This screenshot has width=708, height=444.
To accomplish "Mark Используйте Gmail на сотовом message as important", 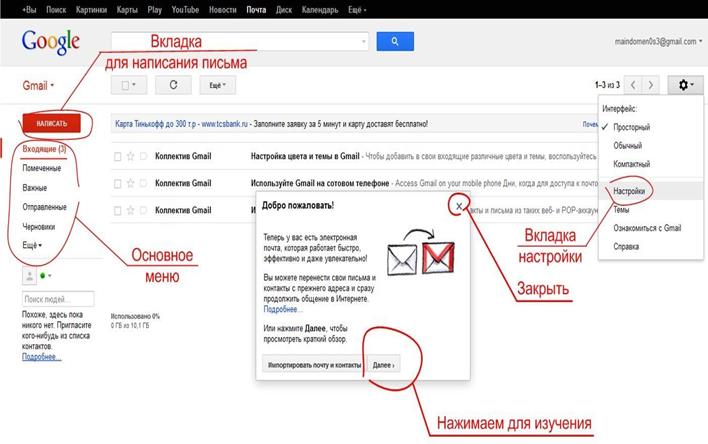I will coord(144,183).
